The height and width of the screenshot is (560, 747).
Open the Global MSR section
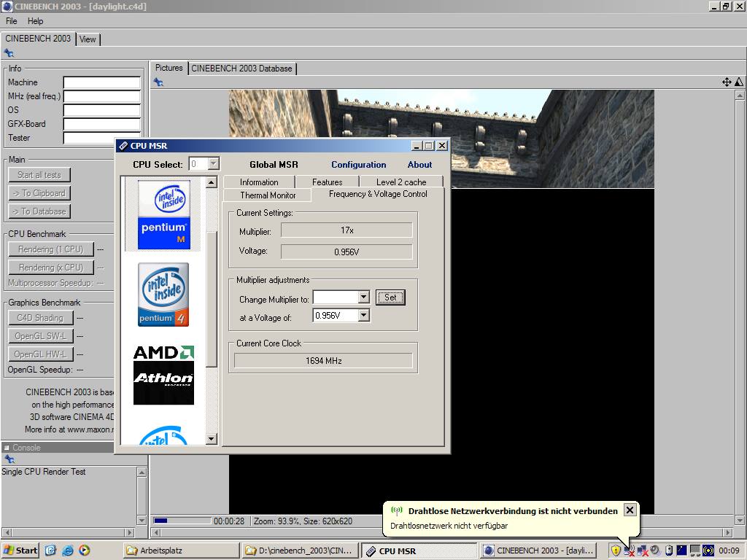click(x=274, y=165)
